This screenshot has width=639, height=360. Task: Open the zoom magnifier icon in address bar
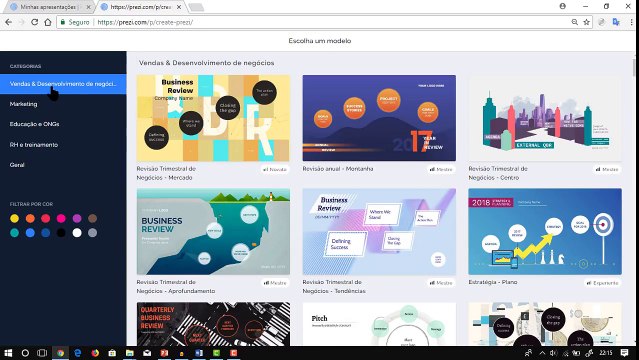(x=575, y=22)
